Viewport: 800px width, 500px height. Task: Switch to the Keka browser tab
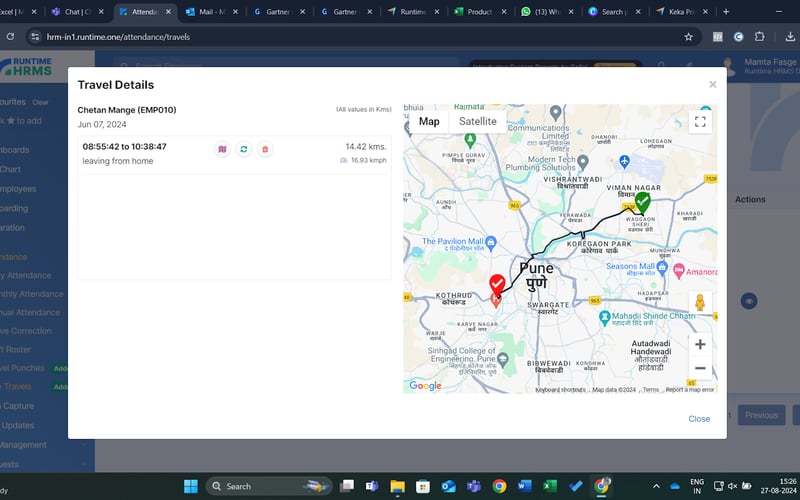pos(682,12)
